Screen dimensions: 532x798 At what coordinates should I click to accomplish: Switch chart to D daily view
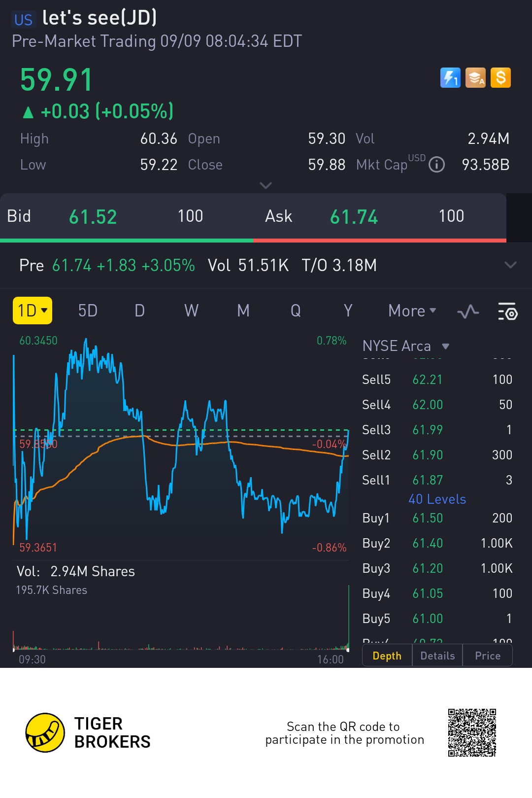pyautogui.click(x=140, y=311)
